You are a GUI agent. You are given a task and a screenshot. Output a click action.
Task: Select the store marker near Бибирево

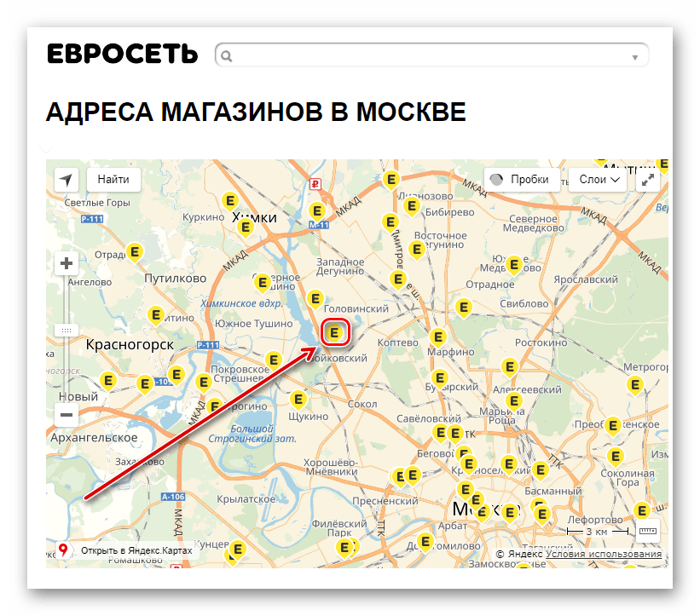412,206
